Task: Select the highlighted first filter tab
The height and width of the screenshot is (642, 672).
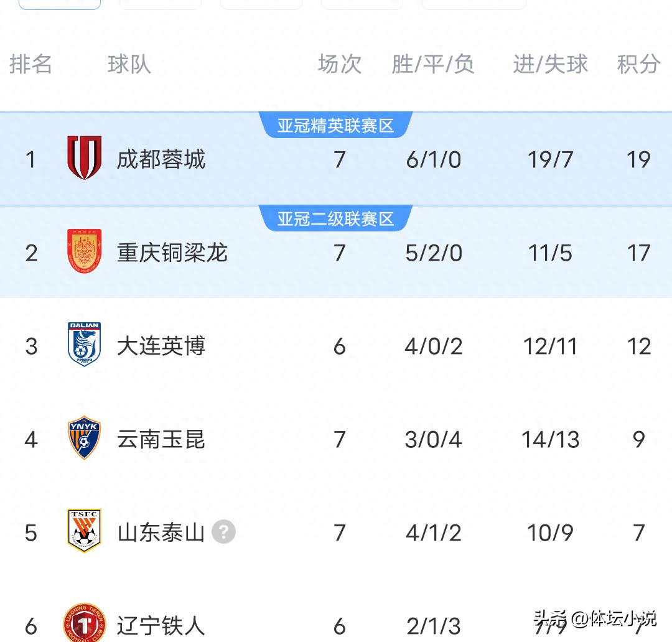Action: tap(59, 2)
